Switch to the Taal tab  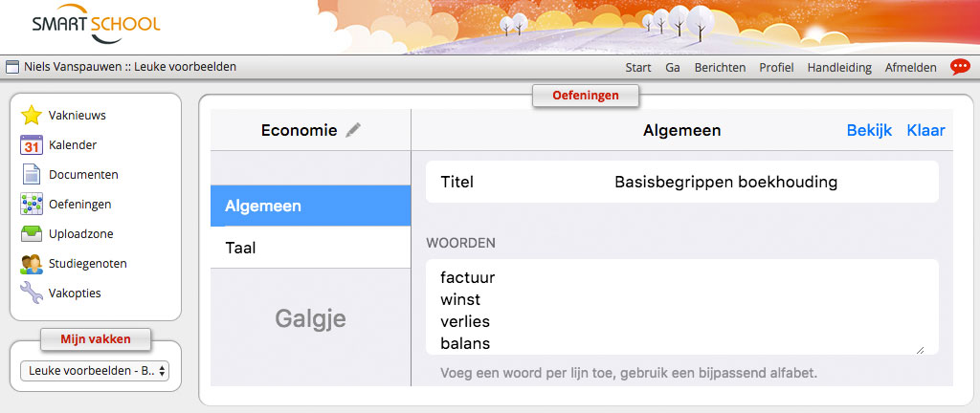coord(310,248)
